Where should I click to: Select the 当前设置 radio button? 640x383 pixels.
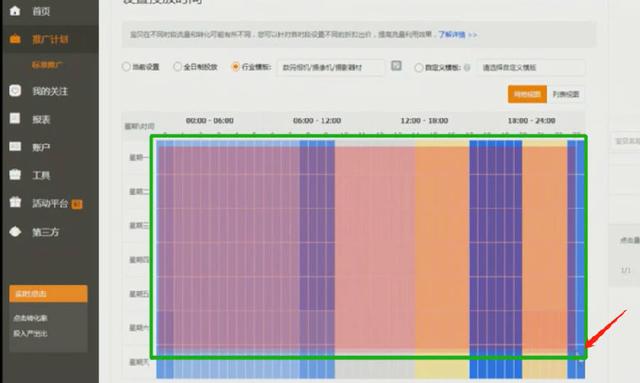(126, 67)
